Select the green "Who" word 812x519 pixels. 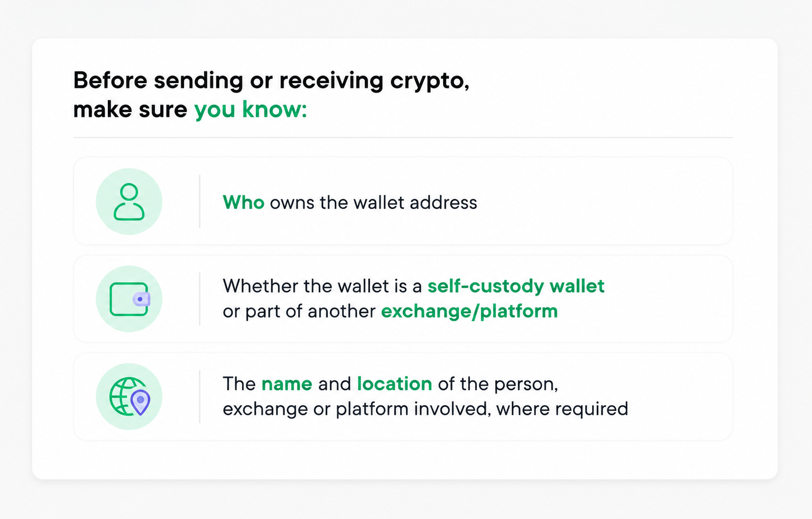[x=244, y=202]
